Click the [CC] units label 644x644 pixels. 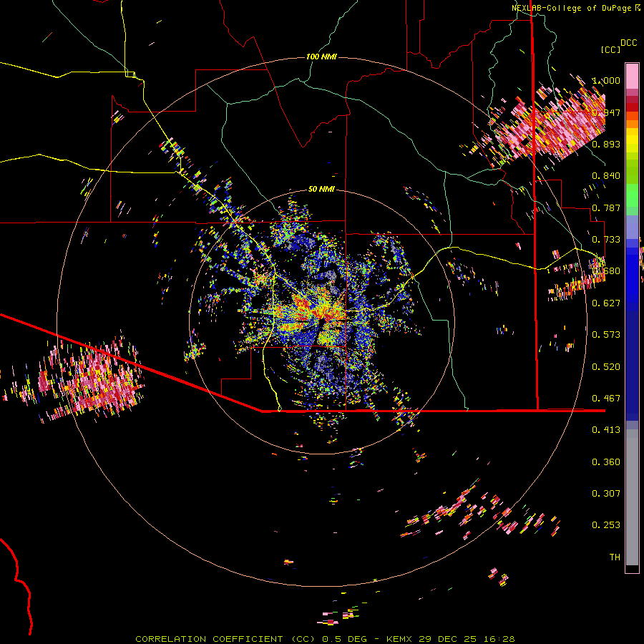coord(610,49)
